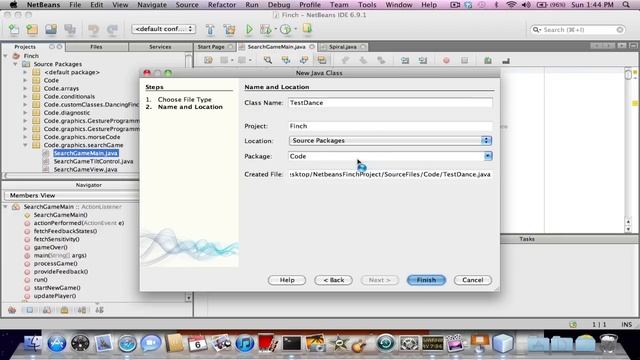Viewport: 640px width, 360px height.
Task: Click the Tasks panel header
Action: (527, 239)
